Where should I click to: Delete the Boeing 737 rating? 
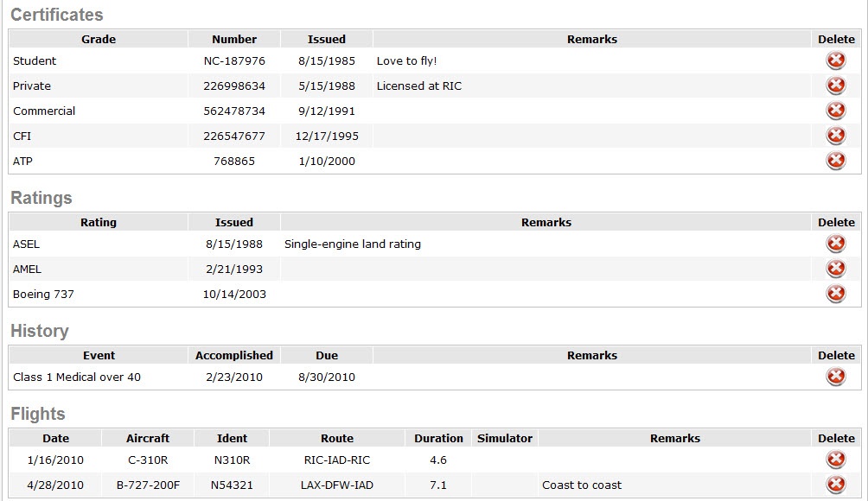[x=836, y=293]
